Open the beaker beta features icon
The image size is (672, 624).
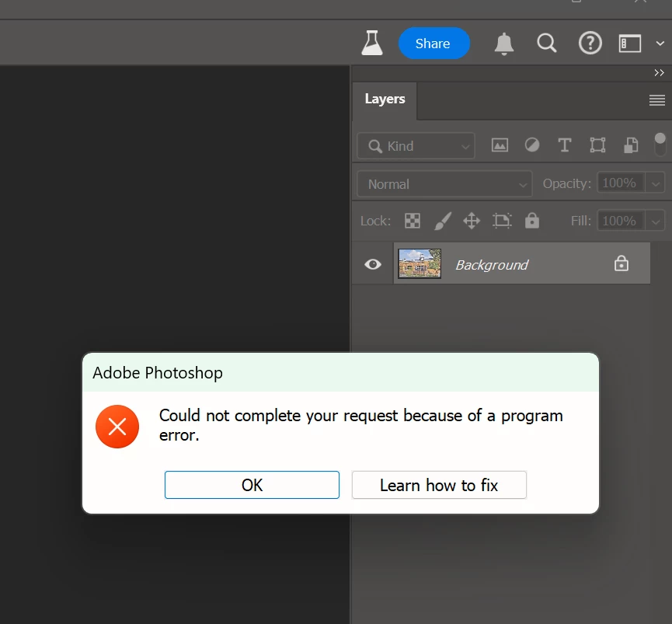(x=371, y=43)
